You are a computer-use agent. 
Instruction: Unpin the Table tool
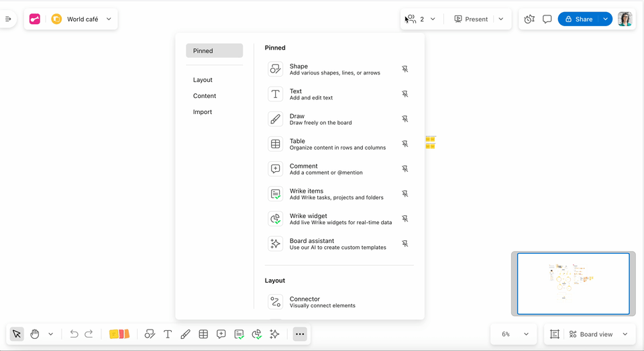tap(405, 144)
